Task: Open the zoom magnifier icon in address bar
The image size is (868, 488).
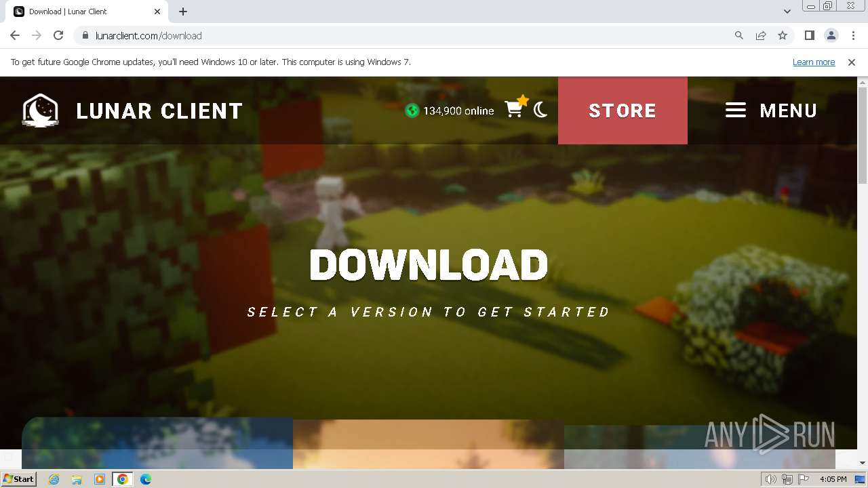Action: pos(739,35)
